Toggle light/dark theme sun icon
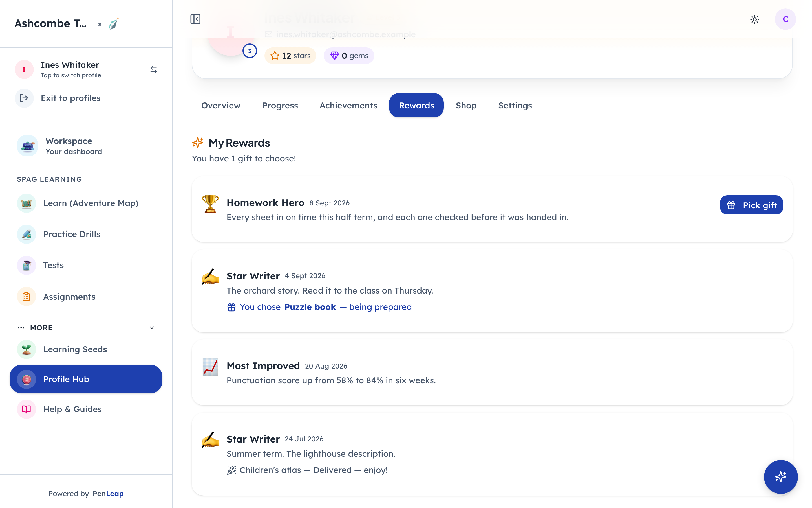The height and width of the screenshot is (508, 812). coord(754,19)
